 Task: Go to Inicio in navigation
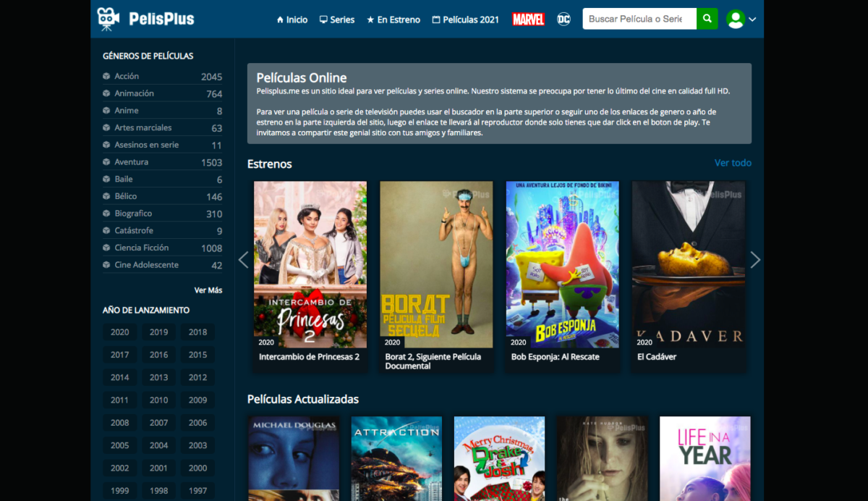click(x=292, y=20)
